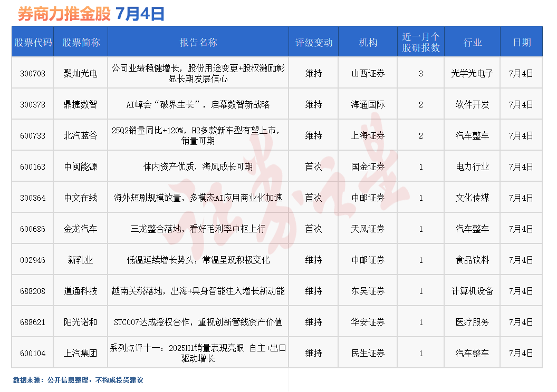Open the report STC007达成授权合作
This screenshot has width=557, height=392.
pos(198,322)
